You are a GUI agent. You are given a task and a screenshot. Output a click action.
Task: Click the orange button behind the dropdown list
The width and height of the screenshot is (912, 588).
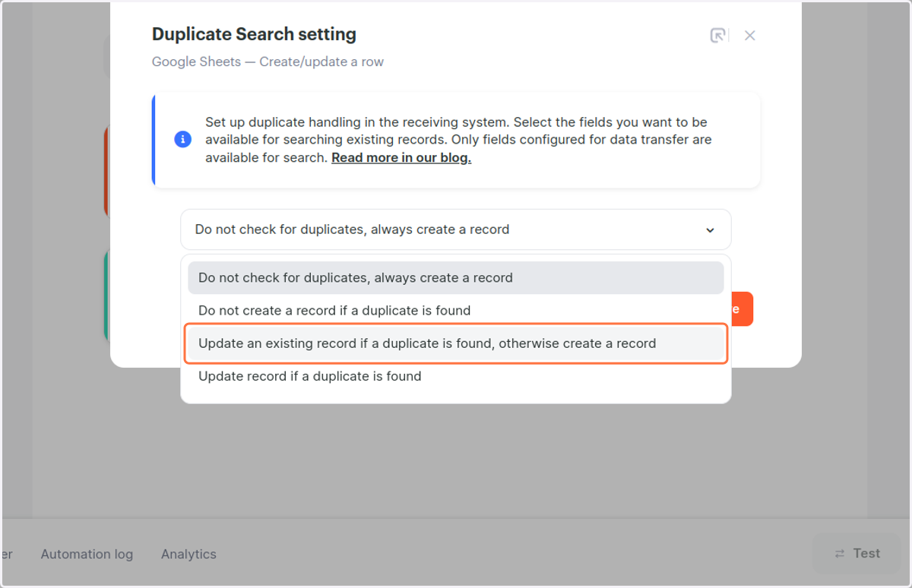pyautogui.click(x=742, y=309)
